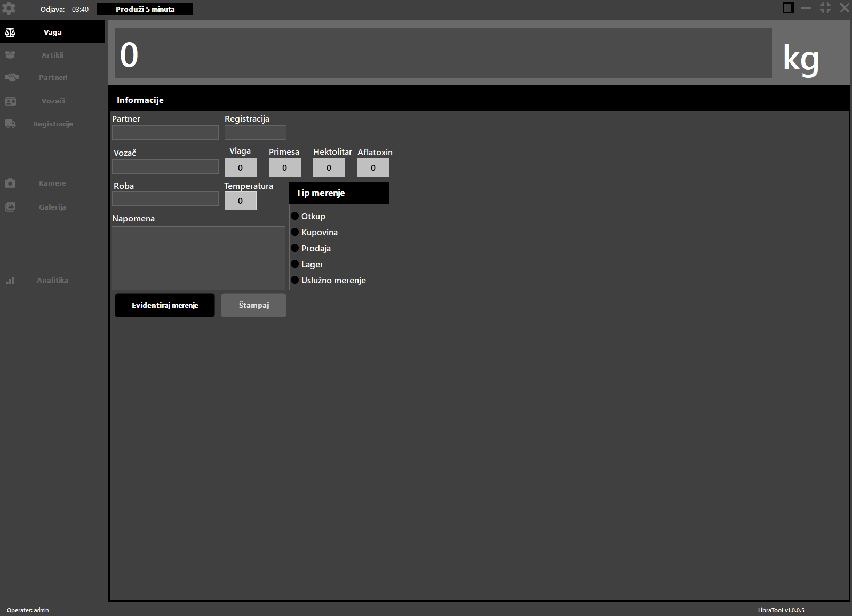Click the Artikli box icon
852x616 pixels.
coord(10,55)
